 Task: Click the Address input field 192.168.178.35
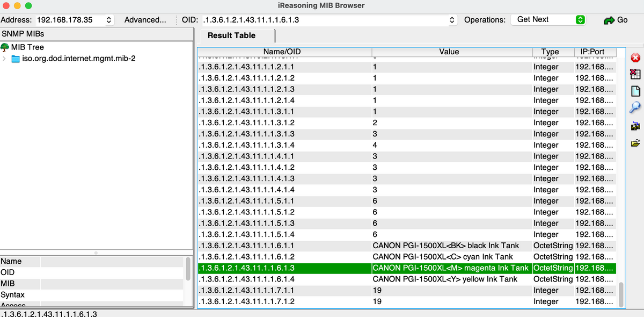pyautogui.click(x=69, y=20)
